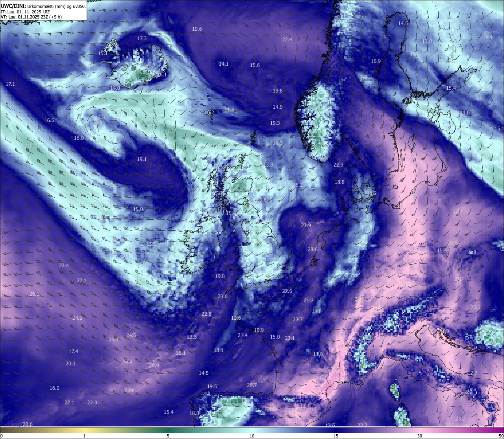Image resolution: width=504 pixels, height=439 pixels.
Task: Click the 14.9 map value
Action: [x=278, y=107]
